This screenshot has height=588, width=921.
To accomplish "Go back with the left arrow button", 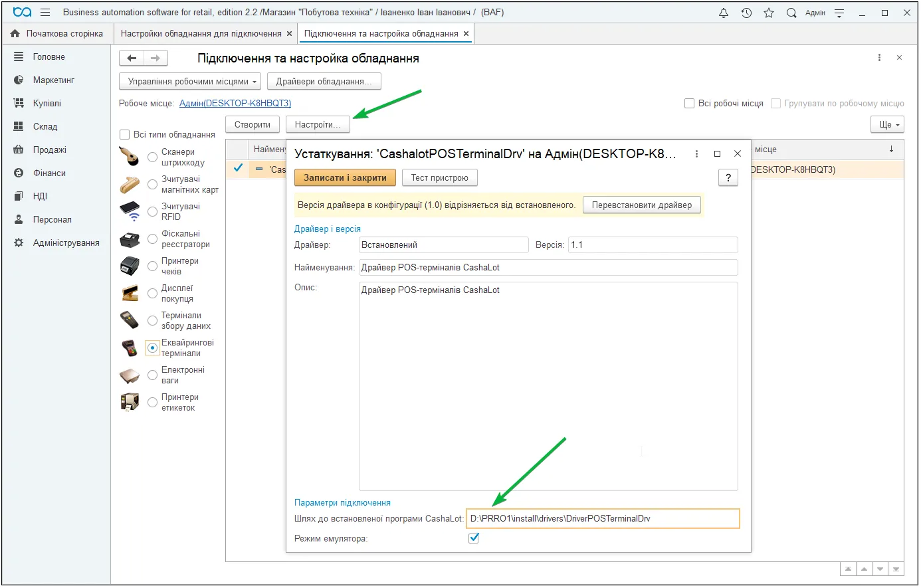I will pos(132,58).
